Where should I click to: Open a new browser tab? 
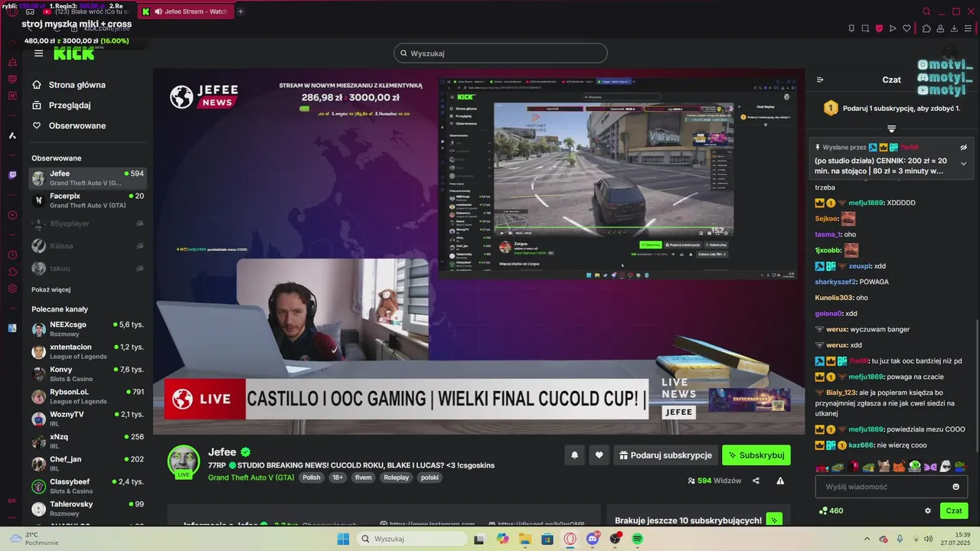(240, 11)
